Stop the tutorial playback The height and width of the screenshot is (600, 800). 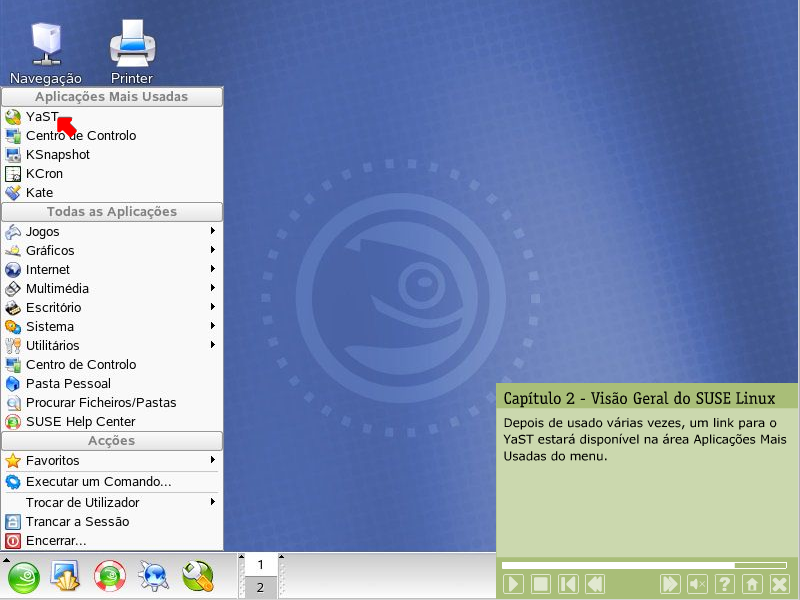540,584
